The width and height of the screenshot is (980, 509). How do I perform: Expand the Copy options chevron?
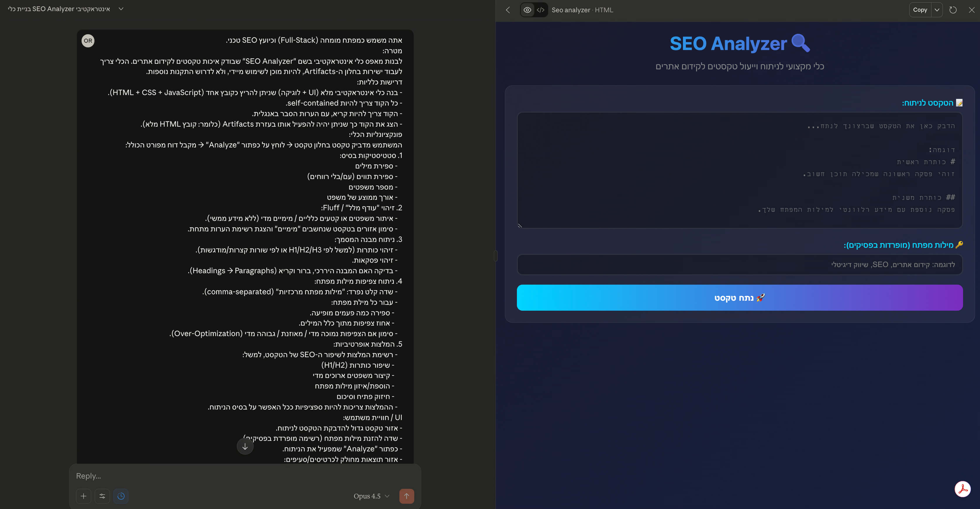pos(937,10)
